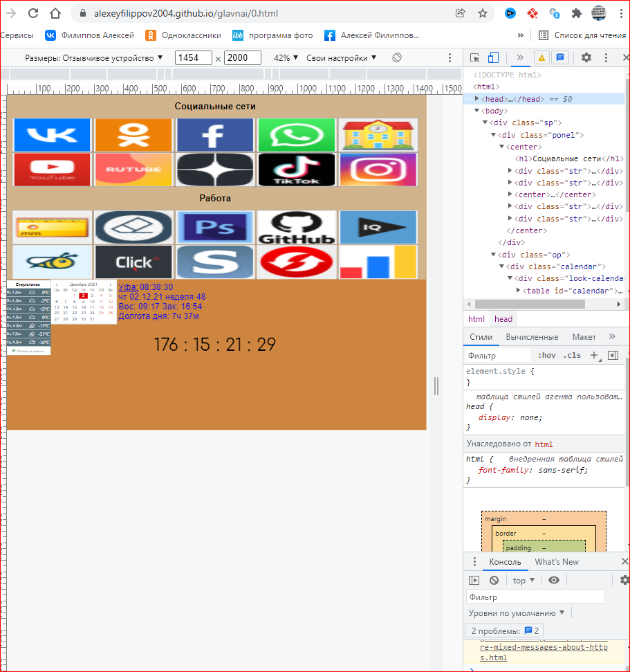The width and height of the screenshot is (630, 672).
Task: Open the 'Уровни по умолчанию' log levels dropdown
Action: [x=517, y=613]
